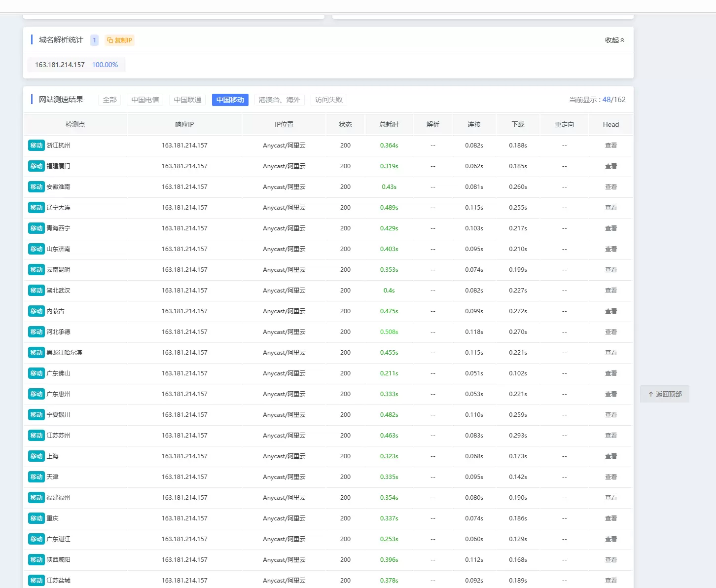Collapse the section with 收起 chevron
Screen dimensions: 716x588
(614, 40)
